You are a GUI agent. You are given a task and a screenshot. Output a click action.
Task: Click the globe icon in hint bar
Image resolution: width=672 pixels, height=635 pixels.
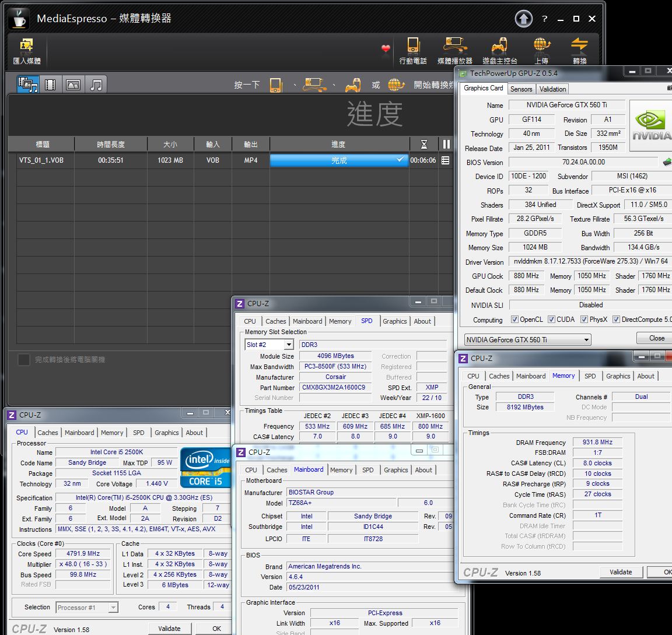tap(396, 85)
